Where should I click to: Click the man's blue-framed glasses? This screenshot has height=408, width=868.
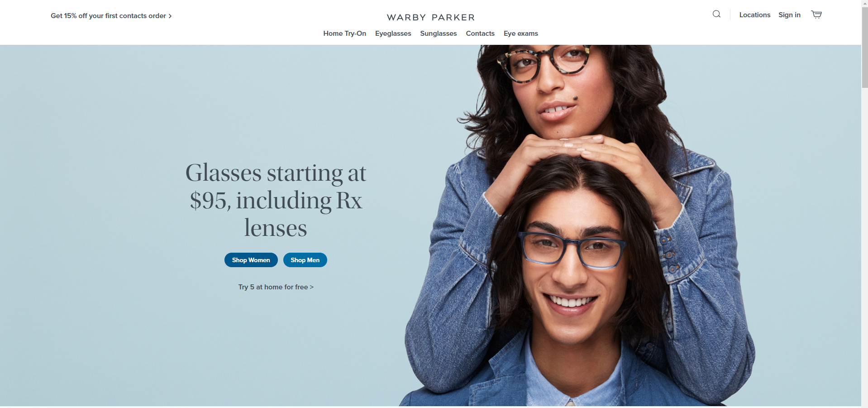572,250
